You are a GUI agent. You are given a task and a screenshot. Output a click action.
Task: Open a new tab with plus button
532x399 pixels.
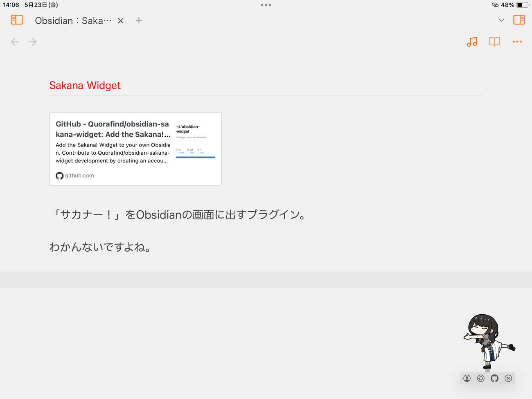(139, 20)
